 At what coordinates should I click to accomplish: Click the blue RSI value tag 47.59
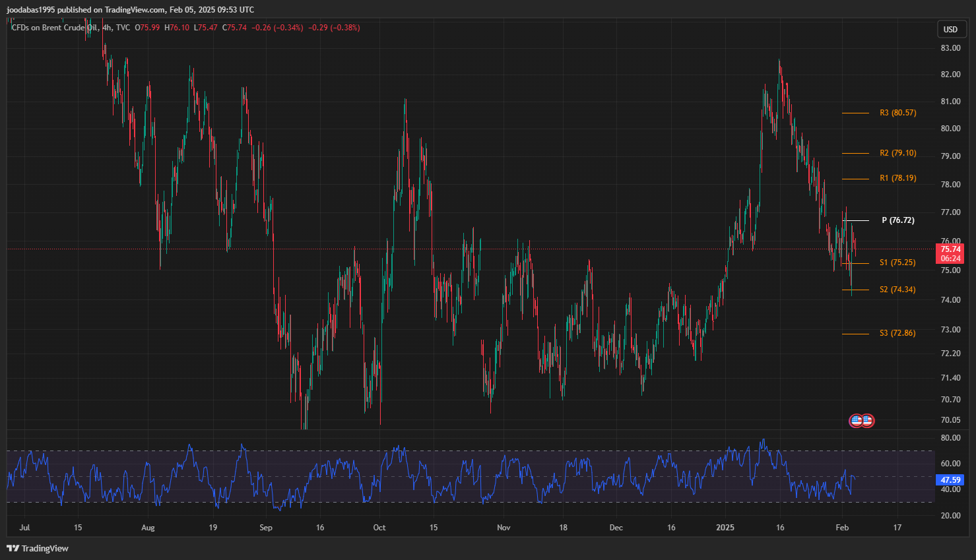(950, 480)
